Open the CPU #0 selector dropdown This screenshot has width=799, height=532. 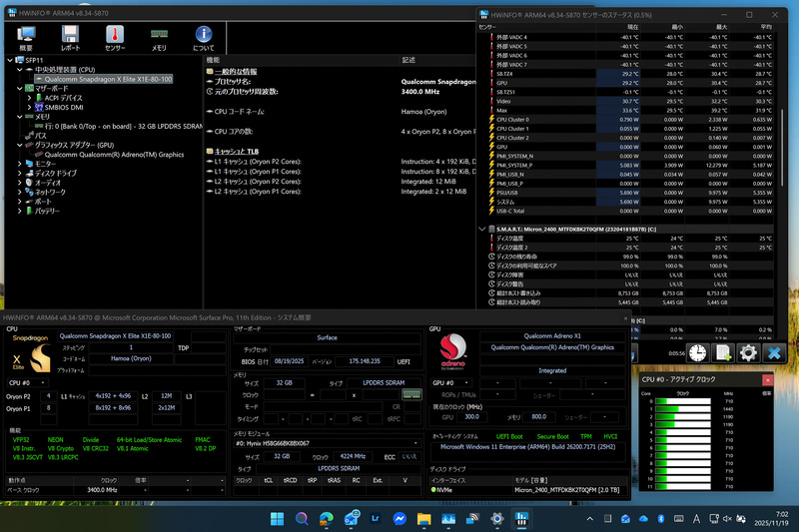pos(28,383)
